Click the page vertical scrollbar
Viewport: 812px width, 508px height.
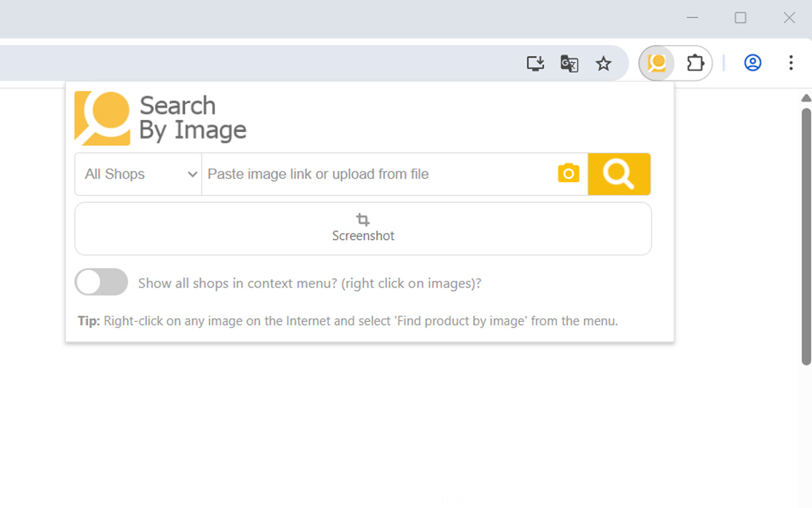[806, 236]
